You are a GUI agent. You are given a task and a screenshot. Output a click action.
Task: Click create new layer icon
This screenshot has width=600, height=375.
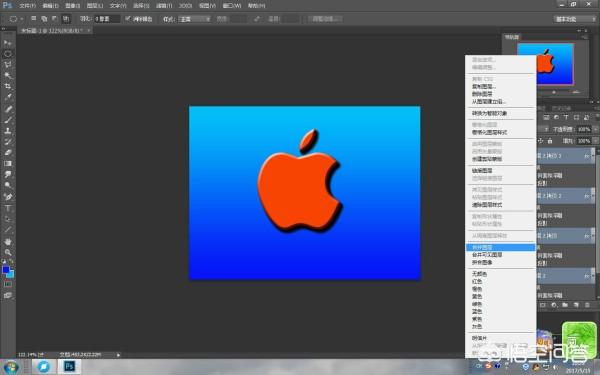click(576, 305)
